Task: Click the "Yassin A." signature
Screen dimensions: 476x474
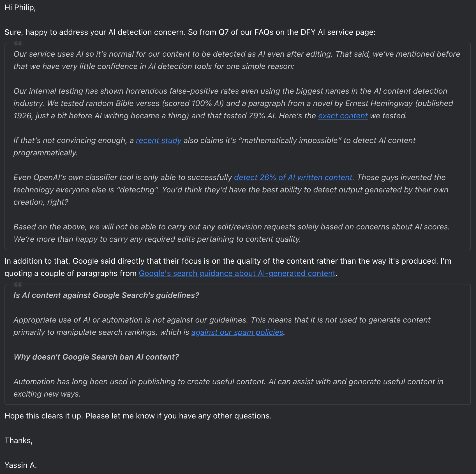Action: click(x=21, y=465)
